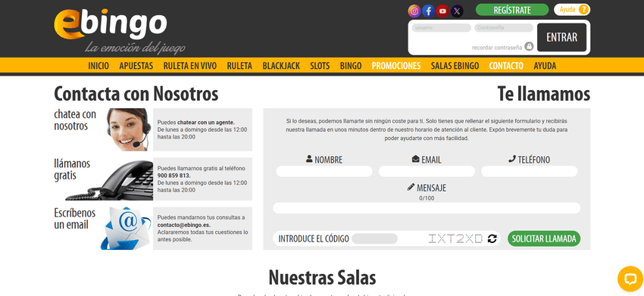
Task: Open the Instagram social icon
Action: pyautogui.click(x=414, y=11)
